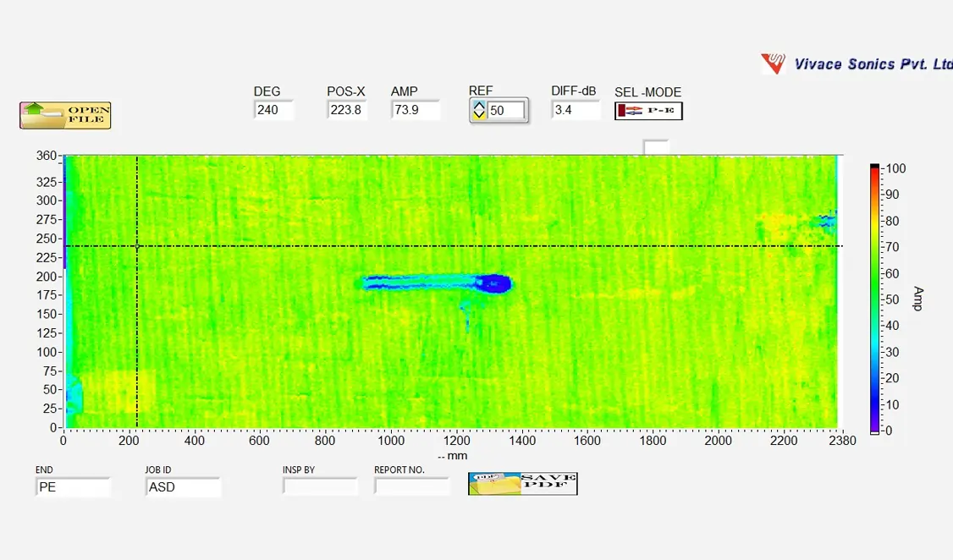The height and width of the screenshot is (560, 953).
Task: Select the POS-X field showing 223.8
Action: coord(347,110)
